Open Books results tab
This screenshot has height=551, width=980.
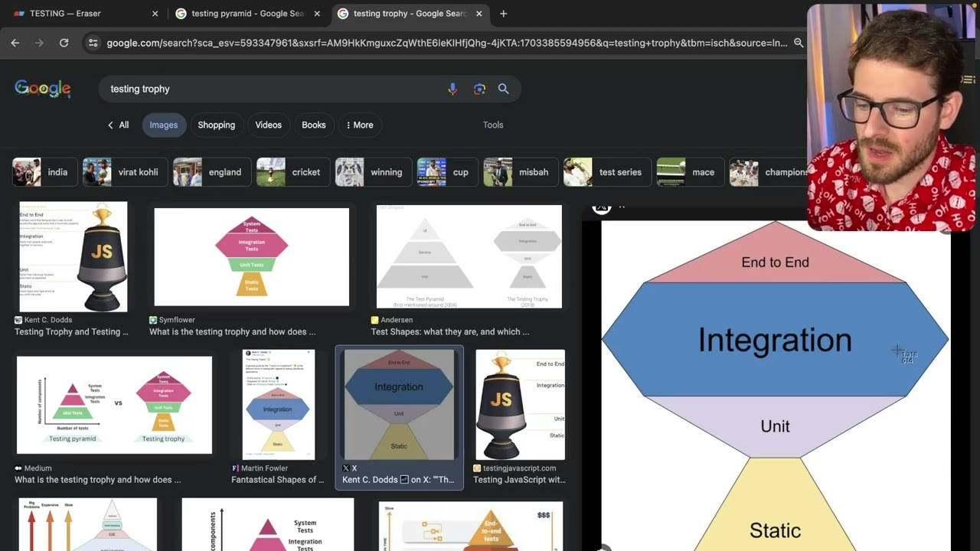pyautogui.click(x=313, y=125)
